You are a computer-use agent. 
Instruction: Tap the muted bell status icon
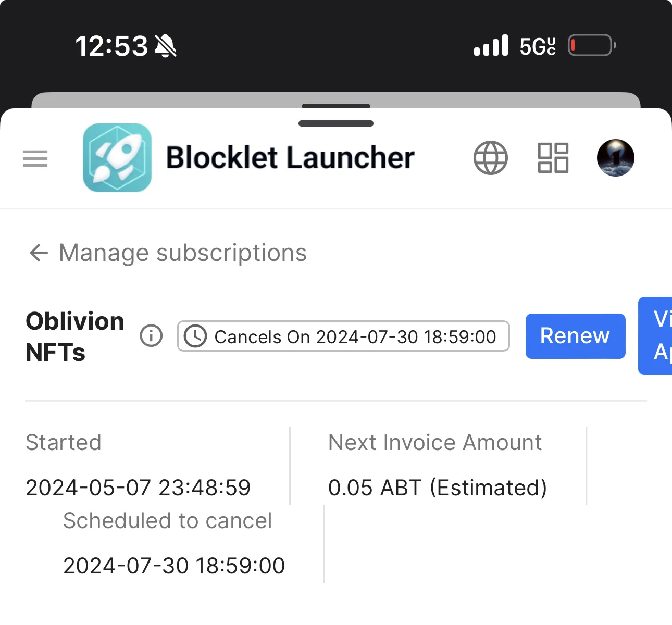166,46
